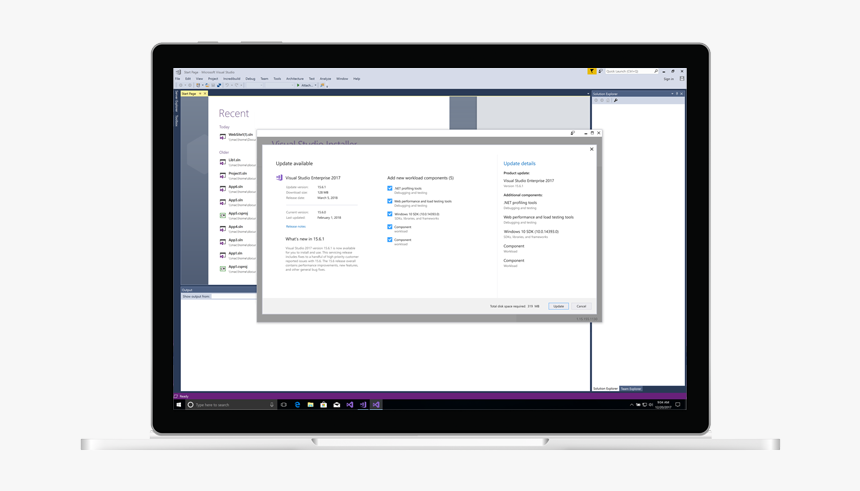
Task: Pin the Start Page tab
Action: 200,94
